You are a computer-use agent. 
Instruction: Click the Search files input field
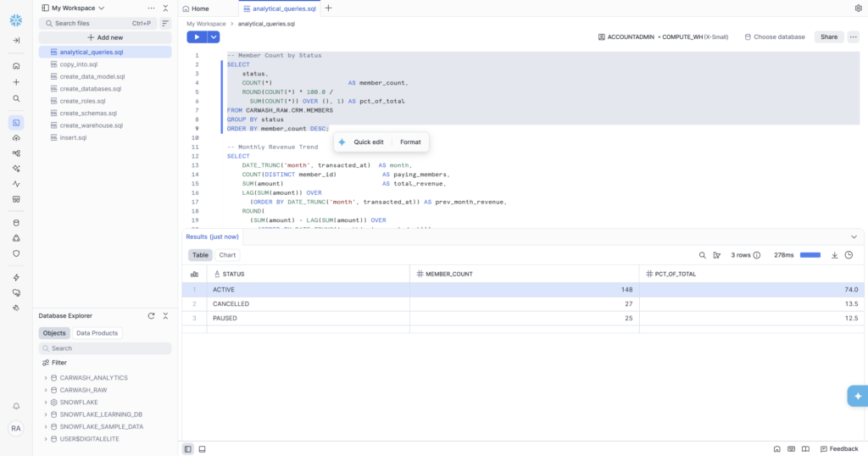[93, 24]
